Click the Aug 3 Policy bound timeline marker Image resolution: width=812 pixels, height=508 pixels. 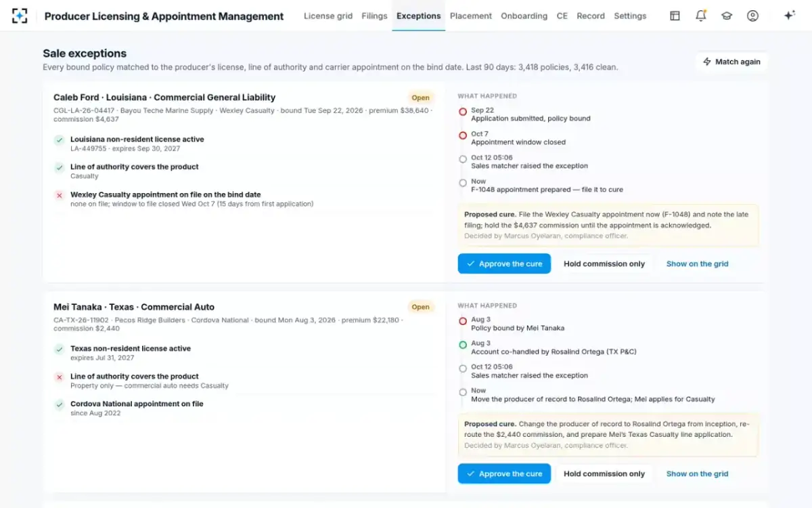tap(463, 321)
